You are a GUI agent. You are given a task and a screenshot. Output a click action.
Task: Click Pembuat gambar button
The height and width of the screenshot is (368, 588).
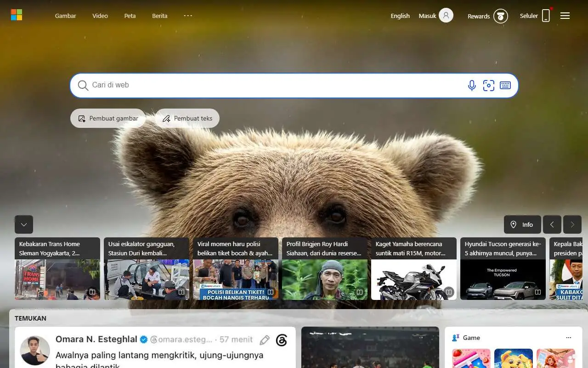(x=108, y=118)
